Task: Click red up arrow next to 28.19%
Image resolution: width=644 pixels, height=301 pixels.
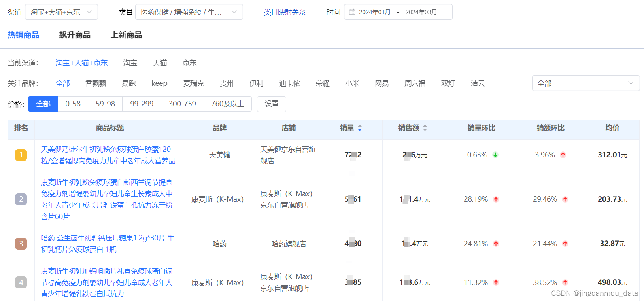Action: click(x=496, y=199)
